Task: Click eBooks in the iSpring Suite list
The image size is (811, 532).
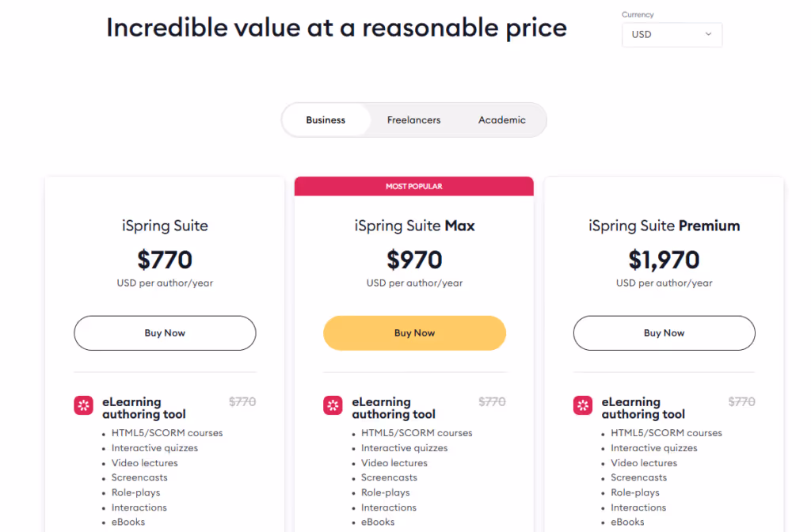Action: (x=128, y=522)
